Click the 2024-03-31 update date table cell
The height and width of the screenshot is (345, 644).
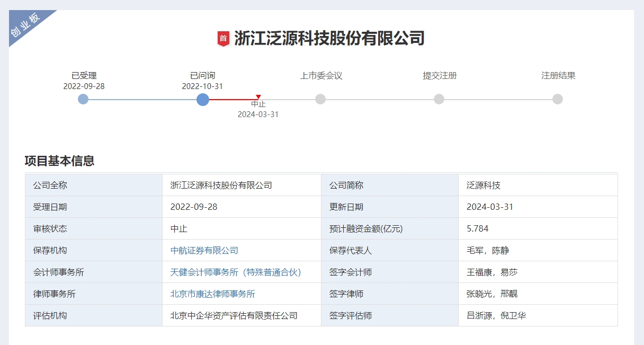pyautogui.click(x=538, y=207)
